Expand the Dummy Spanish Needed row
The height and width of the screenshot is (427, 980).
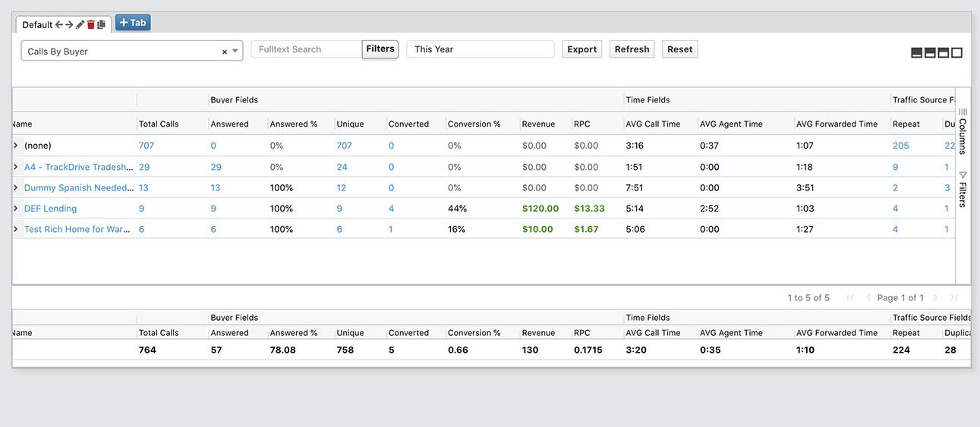(16, 188)
